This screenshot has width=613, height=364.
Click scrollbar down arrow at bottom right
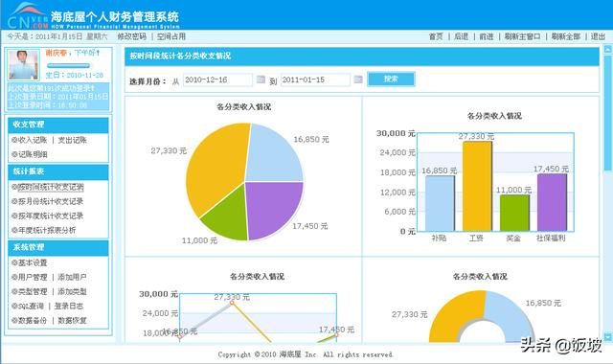[608, 336]
